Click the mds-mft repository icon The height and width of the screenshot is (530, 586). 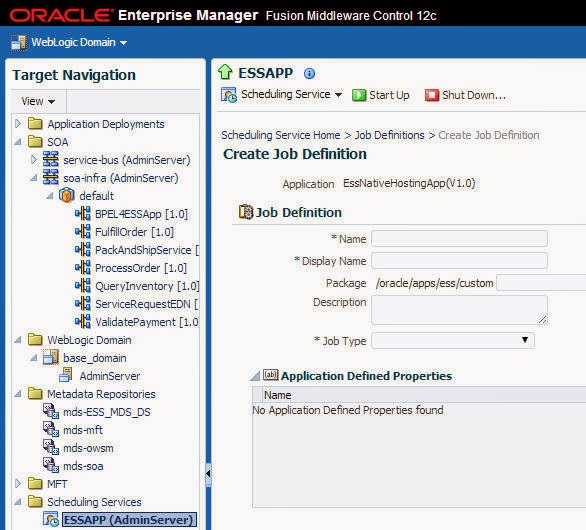click(x=51, y=429)
